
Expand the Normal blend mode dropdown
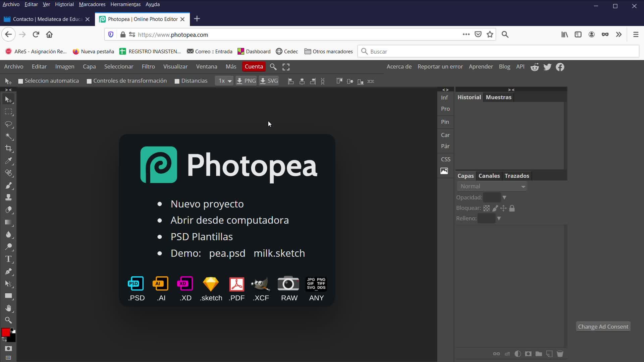click(x=492, y=186)
